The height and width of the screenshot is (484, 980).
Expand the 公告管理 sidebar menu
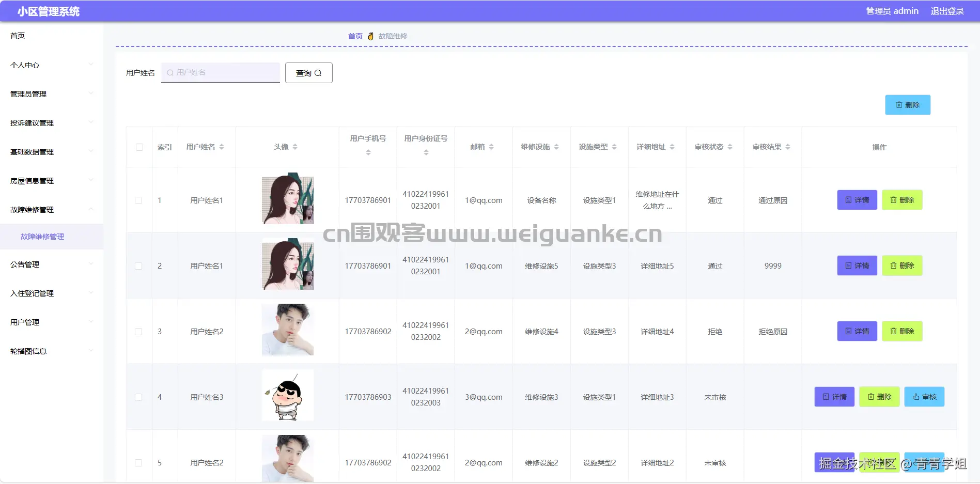coord(52,264)
